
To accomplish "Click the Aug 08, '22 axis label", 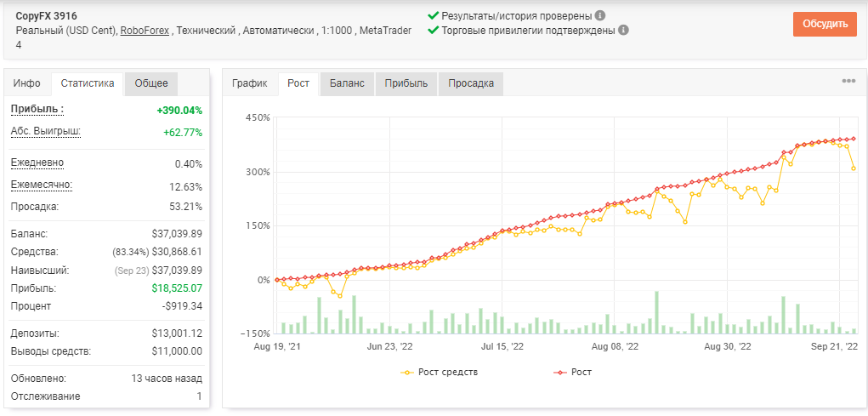I will 616,347.
